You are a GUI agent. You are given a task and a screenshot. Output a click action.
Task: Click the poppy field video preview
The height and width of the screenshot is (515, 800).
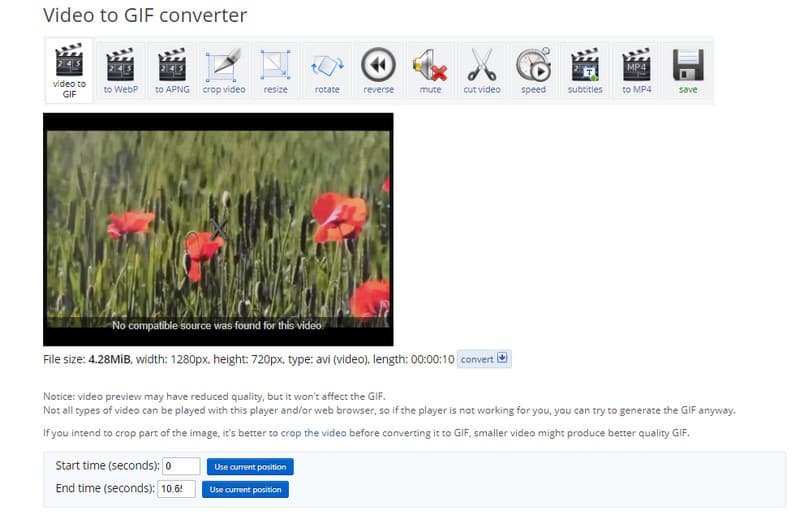pos(218,229)
